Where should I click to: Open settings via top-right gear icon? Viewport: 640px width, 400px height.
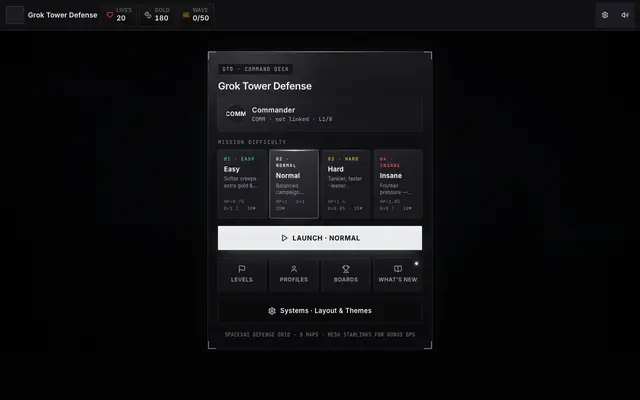coord(605,15)
